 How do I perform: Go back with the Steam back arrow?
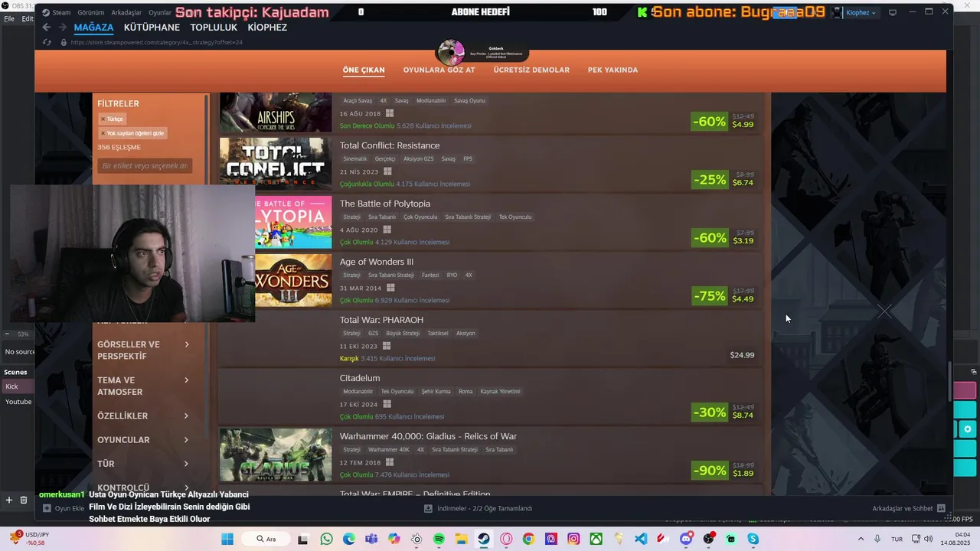point(46,28)
